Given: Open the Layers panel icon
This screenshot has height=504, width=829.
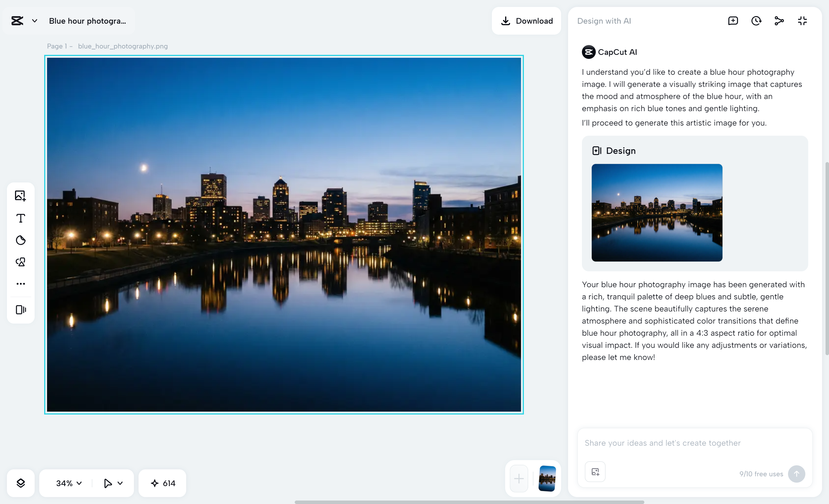Looking at the screenshot, I should (20, 483).
